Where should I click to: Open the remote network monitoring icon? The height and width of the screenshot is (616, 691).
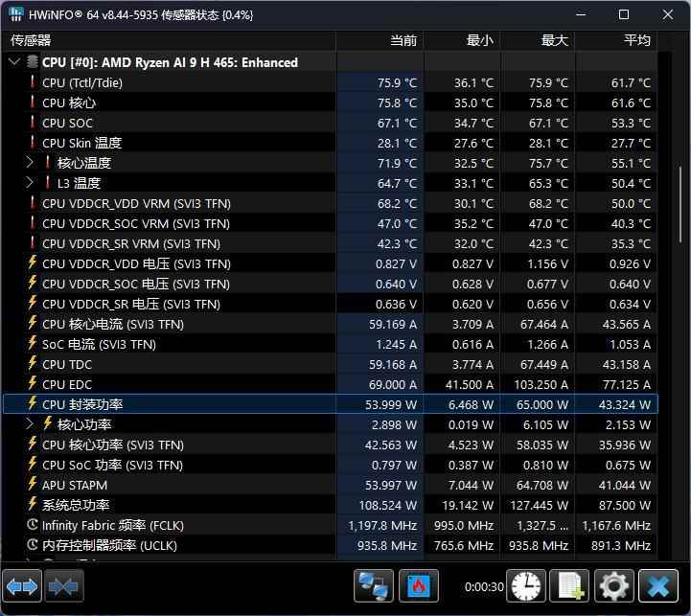coord(373,584)
